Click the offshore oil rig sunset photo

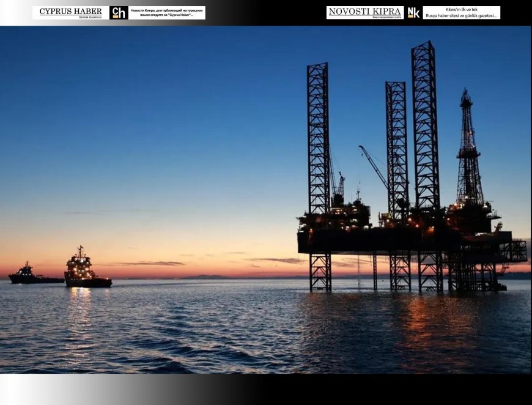[266, 199]
